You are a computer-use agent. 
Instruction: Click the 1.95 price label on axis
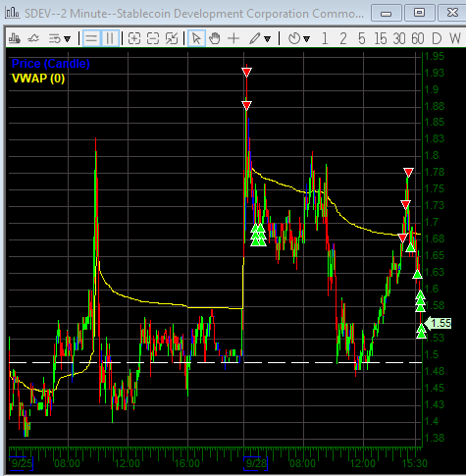tap(435, 56)
